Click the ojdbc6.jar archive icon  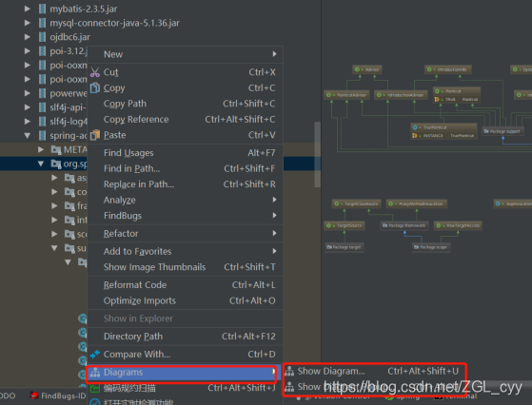[x=43, y=37]
